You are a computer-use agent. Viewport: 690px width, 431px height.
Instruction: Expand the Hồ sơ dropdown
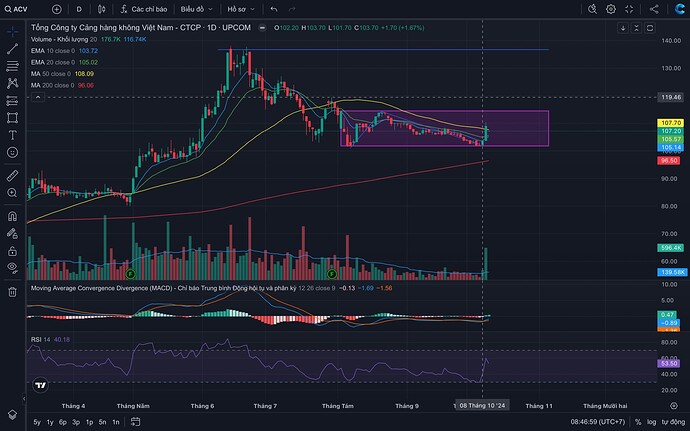coord(241,9)
